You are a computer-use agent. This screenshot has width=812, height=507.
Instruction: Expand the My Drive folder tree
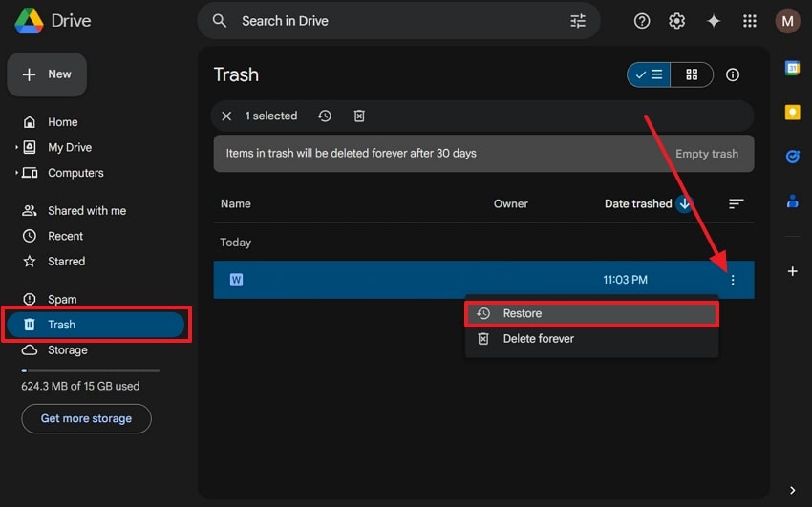tap(17, 148)
